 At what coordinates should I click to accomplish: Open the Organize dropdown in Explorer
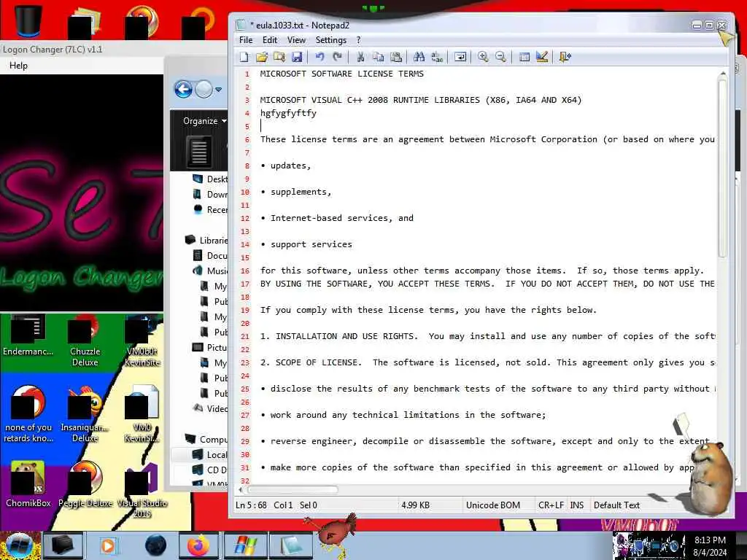pyautogui.click(x=205, y=121)
